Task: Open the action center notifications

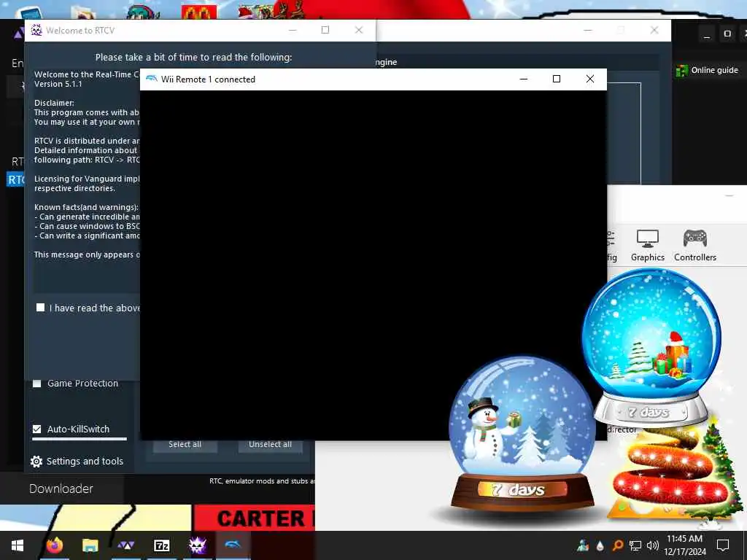Action: pos(723,545)
